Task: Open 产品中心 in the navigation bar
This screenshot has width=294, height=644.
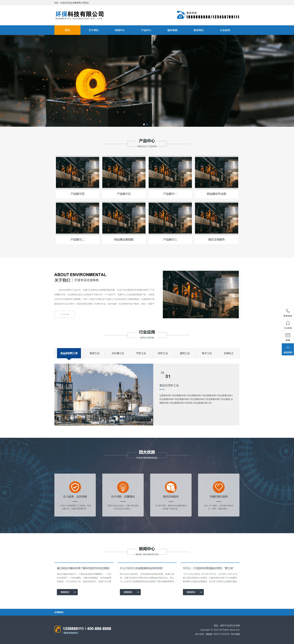Action: [146, 30]
